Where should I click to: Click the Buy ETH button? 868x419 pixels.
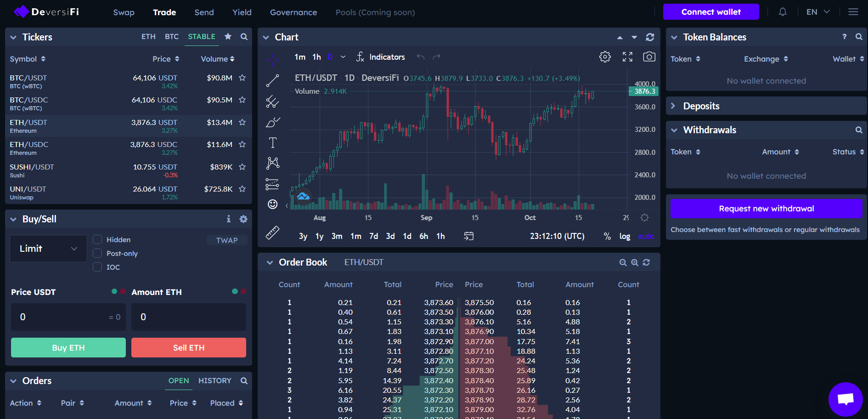pos(68,348)
